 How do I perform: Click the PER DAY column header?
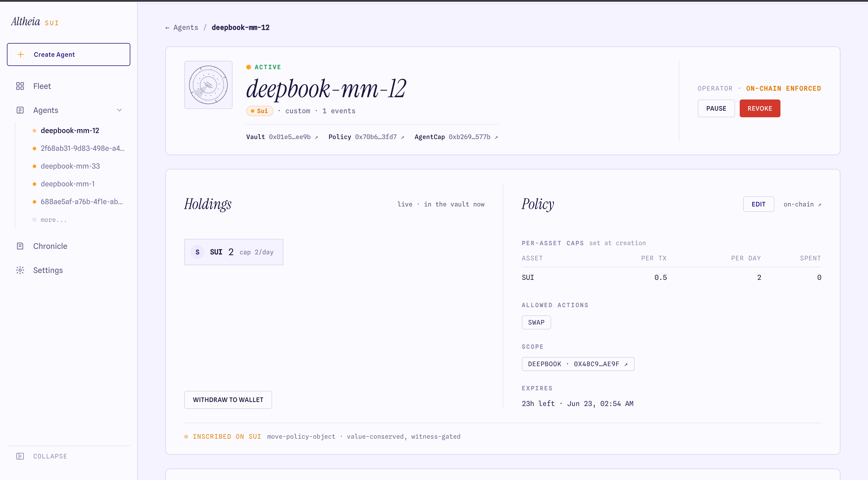pyautogui.click(x=746, y=259)
